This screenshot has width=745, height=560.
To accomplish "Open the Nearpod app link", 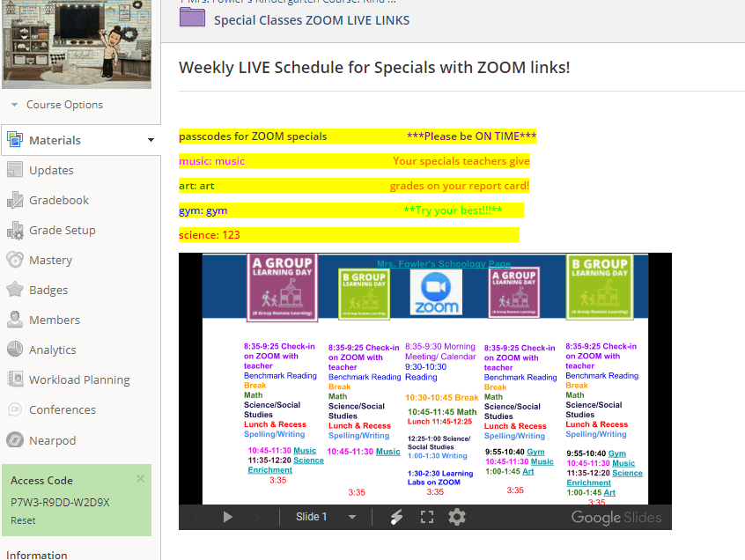I will point(52,440).
